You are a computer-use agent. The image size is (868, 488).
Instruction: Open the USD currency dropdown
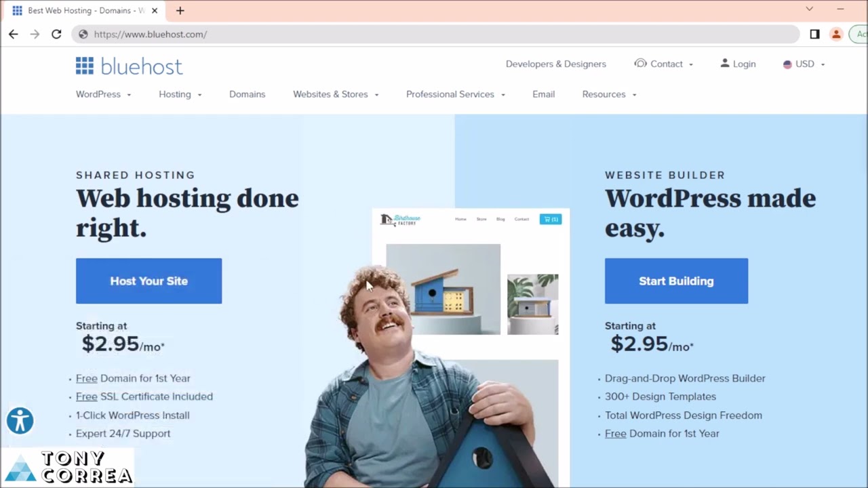(x=804, y=64)
